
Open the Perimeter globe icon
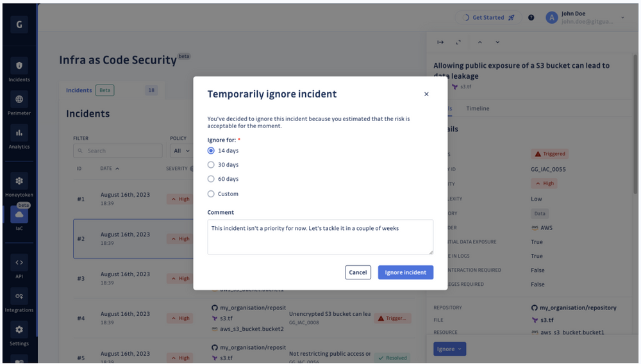click(x=19, y=99)
